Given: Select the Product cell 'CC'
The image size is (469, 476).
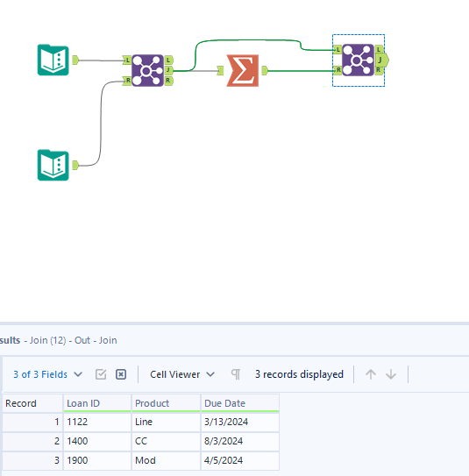Looking at the screenshot, I should 166,441.
